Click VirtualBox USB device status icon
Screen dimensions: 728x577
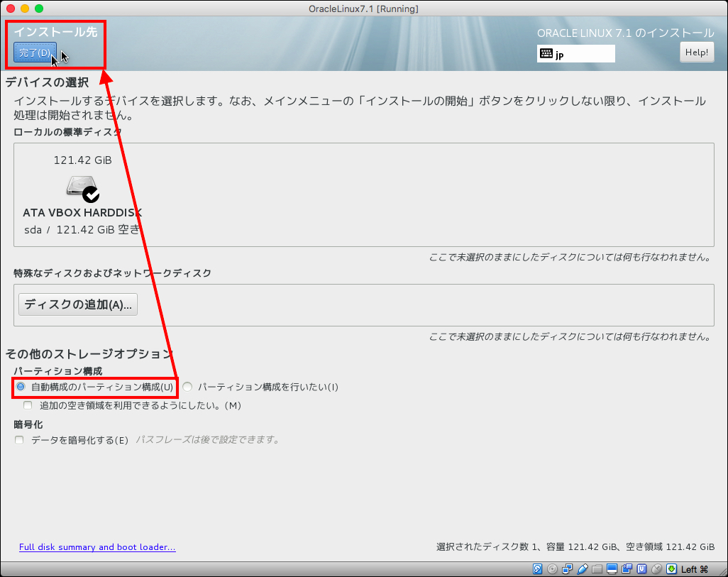click(582, 569)
